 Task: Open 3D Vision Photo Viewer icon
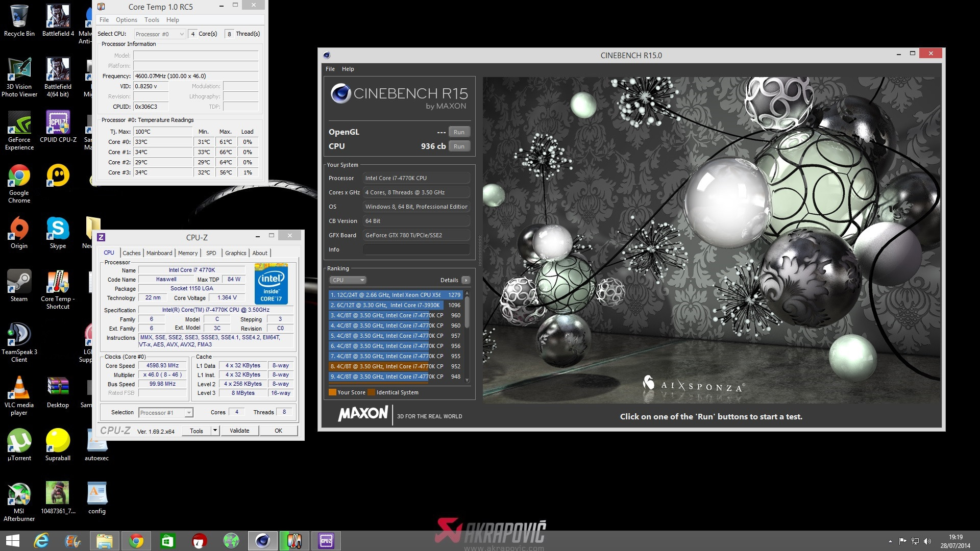tap(19, 77)
